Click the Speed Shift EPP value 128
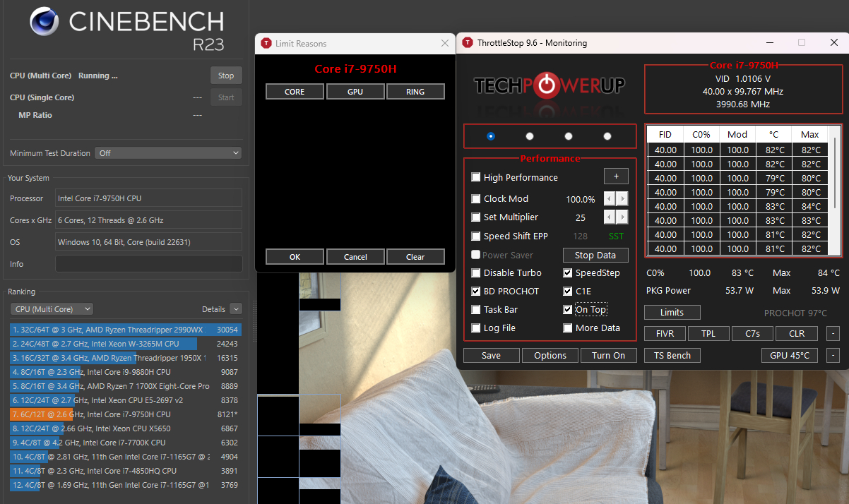The height and width of the screenshot is (504, 849). tap(580, 236)
